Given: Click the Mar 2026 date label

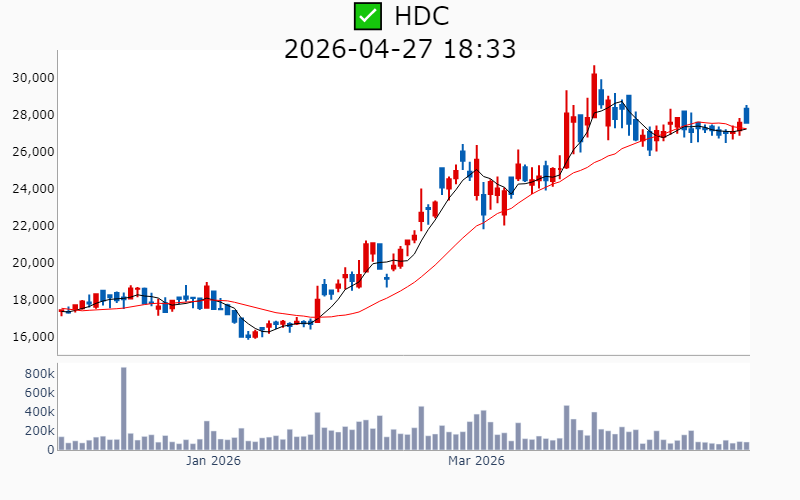Looking at the screenshot, I should click(476, 461).
